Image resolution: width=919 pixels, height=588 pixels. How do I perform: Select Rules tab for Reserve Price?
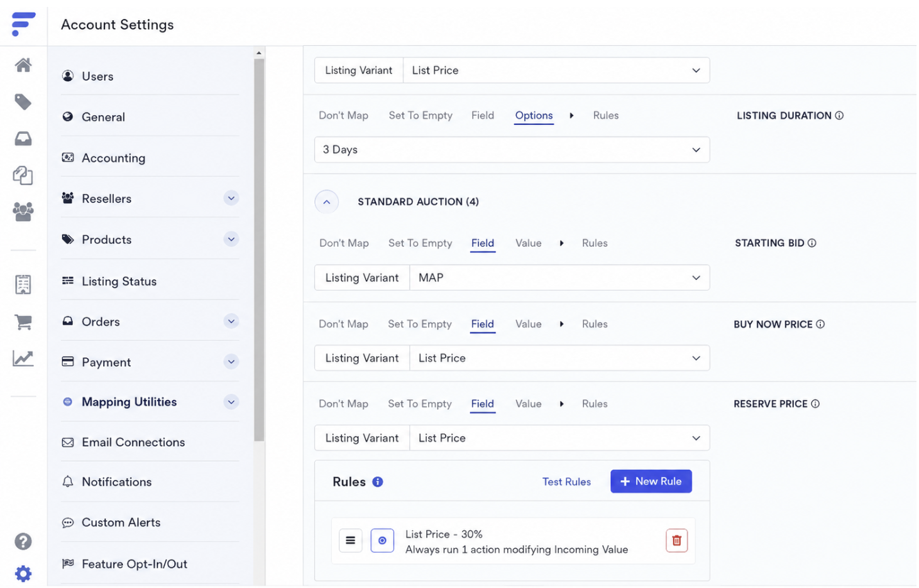coord(595,404)
